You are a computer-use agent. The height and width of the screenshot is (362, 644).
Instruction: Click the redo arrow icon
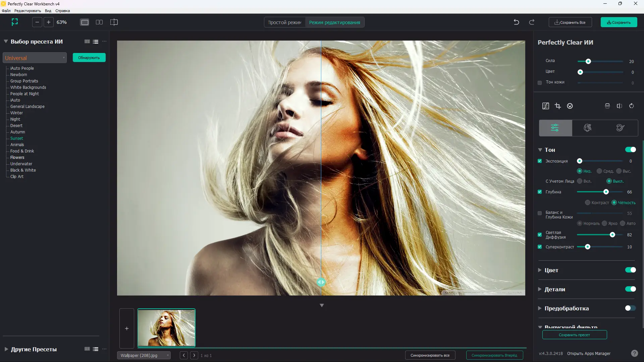point(532,22)
